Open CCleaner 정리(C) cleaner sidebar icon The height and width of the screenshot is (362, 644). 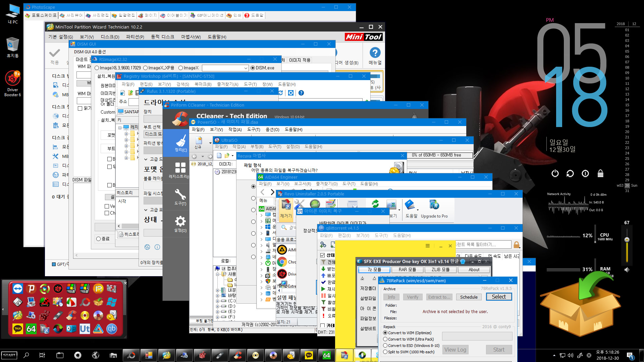point(180,143)
